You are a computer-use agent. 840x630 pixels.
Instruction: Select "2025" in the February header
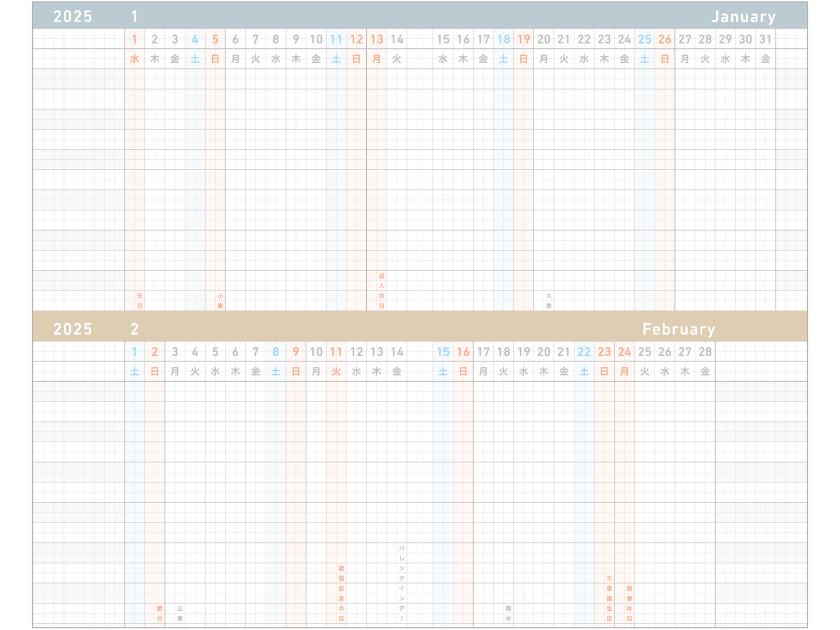[x=73, y=330]
